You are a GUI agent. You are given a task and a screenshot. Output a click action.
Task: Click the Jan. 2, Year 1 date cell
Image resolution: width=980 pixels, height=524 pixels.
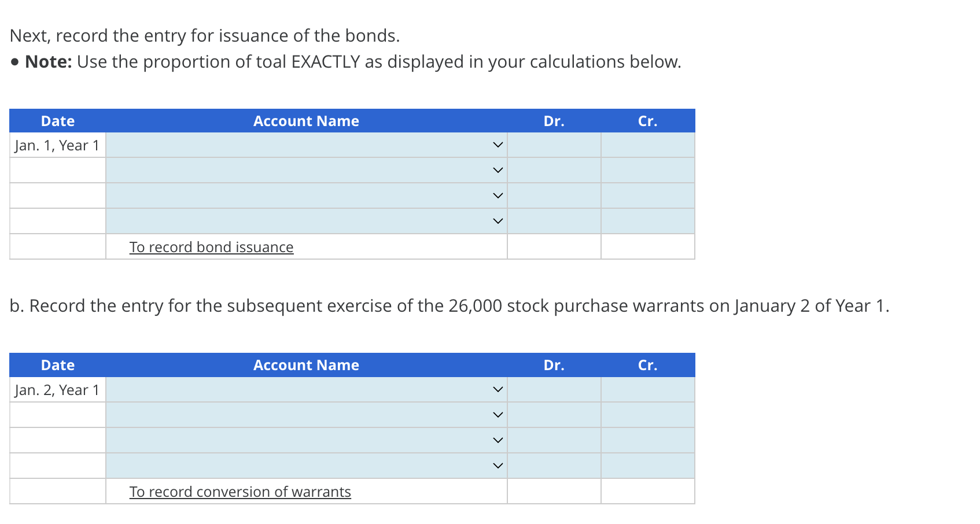(x=57, y=390)
